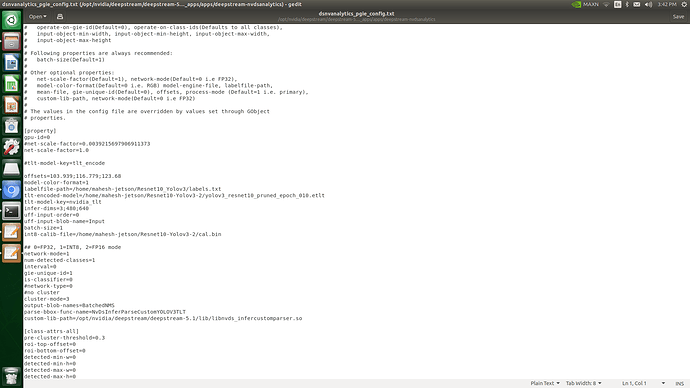Click the NVIDIA power mode indicator icon
The height and width of the screenshot is (388, 690).
(x=576, y=4)
